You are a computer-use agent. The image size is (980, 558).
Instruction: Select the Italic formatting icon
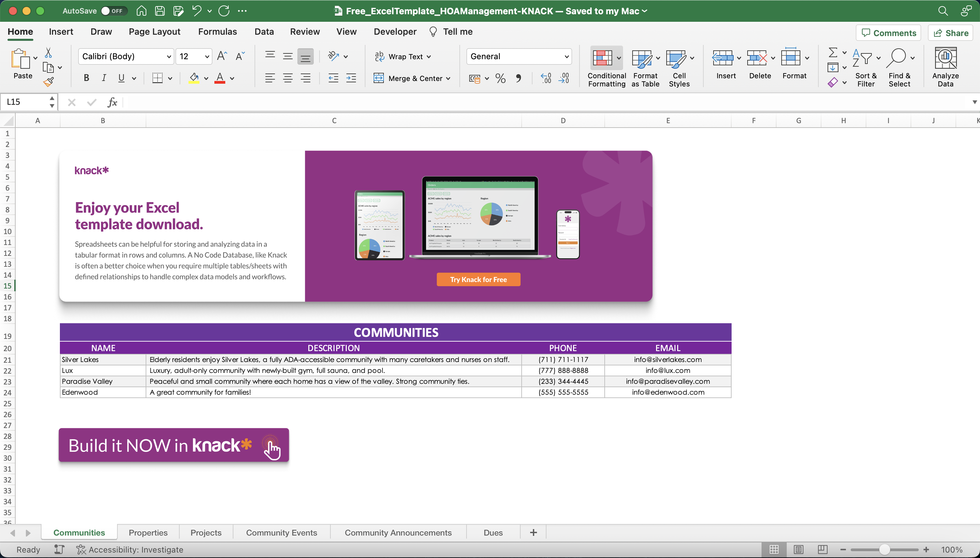[x=104, y=78]
